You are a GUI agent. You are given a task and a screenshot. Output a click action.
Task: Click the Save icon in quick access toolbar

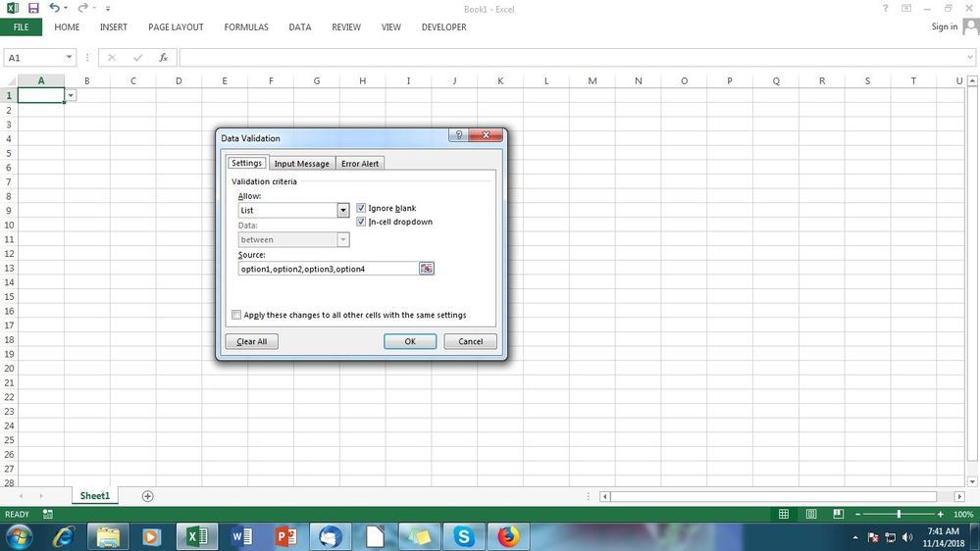tap(33, 8)
